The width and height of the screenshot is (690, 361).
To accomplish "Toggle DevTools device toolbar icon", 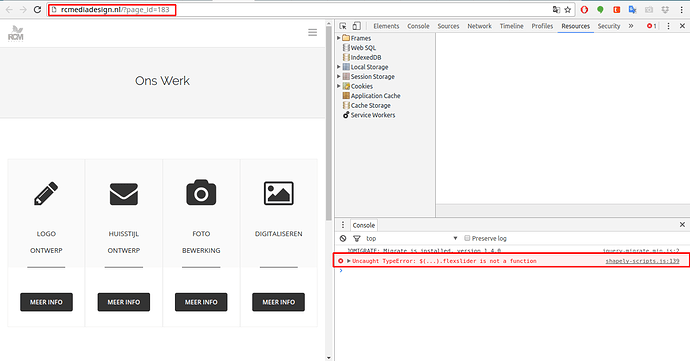I will coord(356,26).
